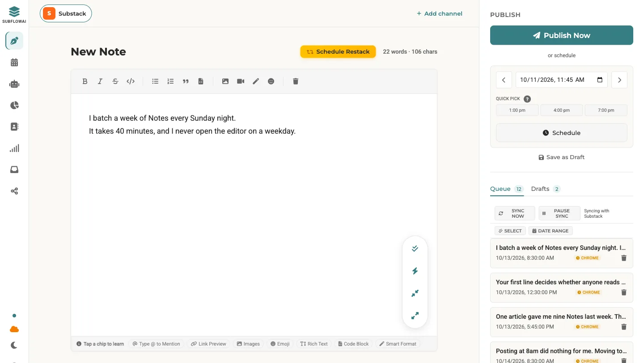This screenshot has height=363, width=644.
Task: Delete the queued 'I batch a week' note
Action: pos(624,258)
